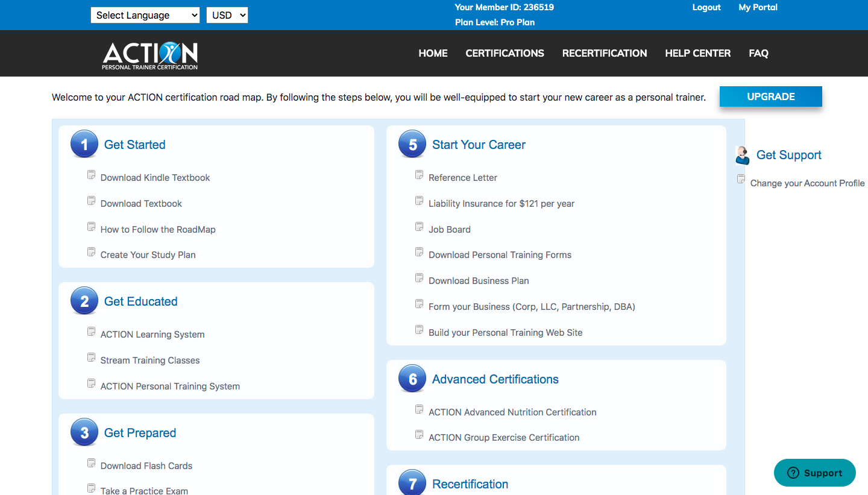Viewport: 868px width, 495px height.
Task: Click the Start Your Career heading
Action: pyautogui.click(x=479, y=145)
